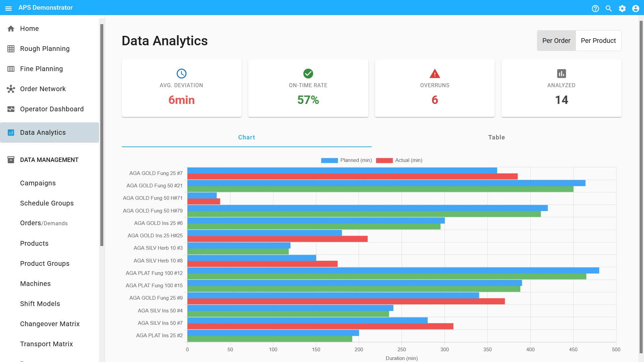Click the On-Time Rate checkmark icon

point(308,73)
